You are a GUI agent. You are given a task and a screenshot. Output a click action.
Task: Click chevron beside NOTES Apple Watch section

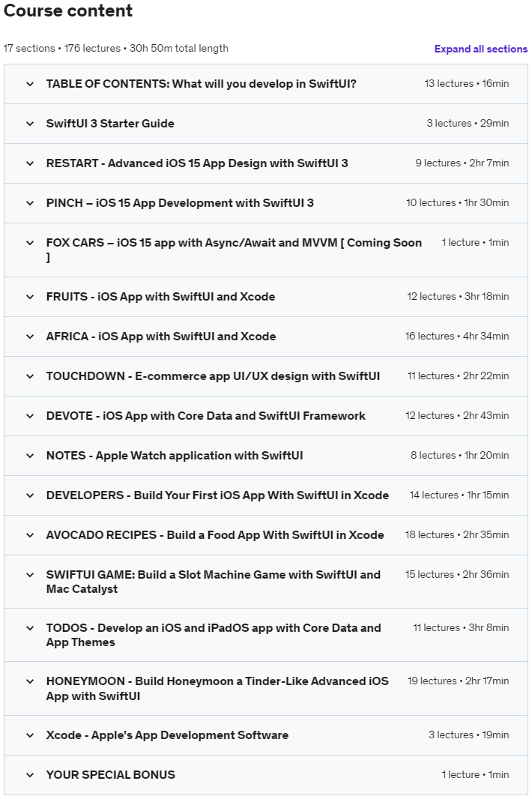pyautogui.click(x=30, y=456)
